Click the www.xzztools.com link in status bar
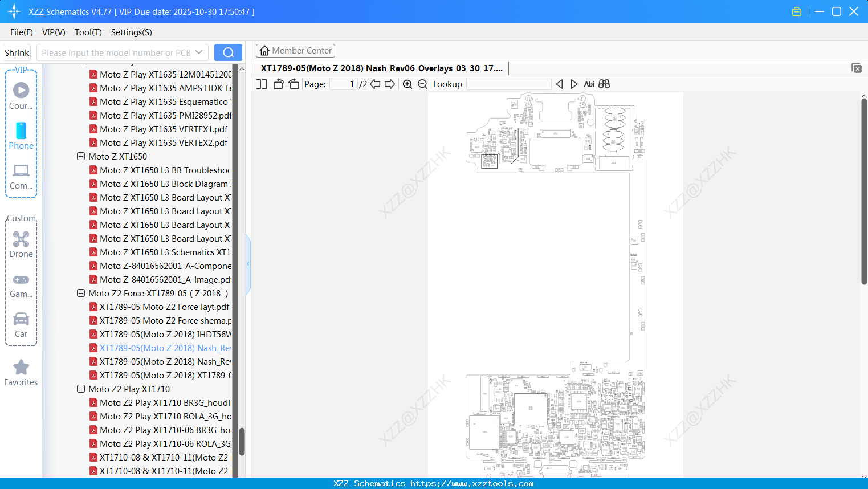This screenshot has width=868, height=489. 472,483
